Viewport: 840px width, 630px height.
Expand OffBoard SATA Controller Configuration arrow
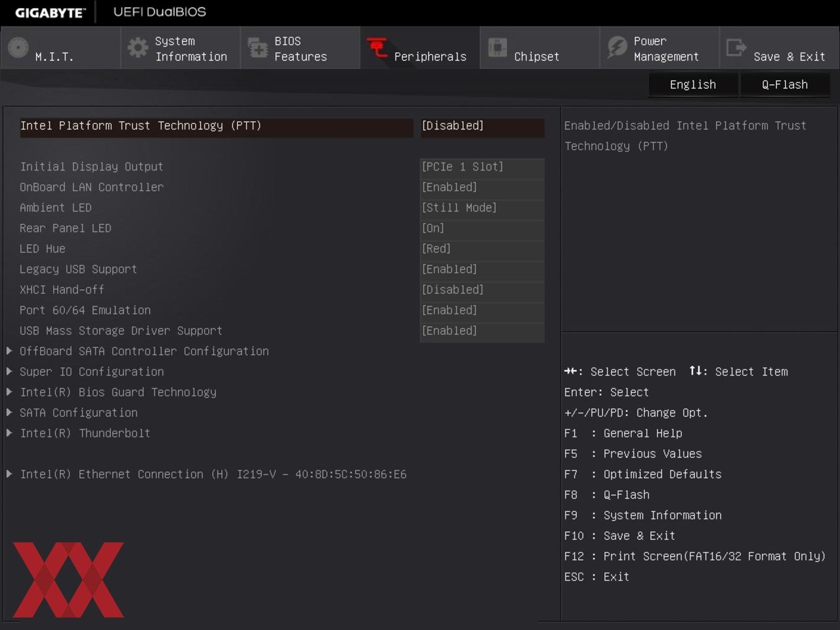point(9,351)
